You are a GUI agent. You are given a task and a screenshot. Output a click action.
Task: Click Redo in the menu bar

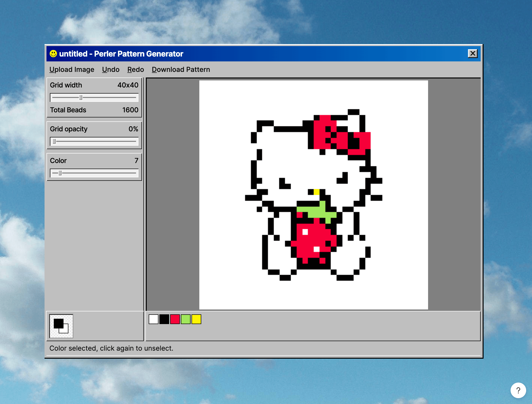coord(136,70)
